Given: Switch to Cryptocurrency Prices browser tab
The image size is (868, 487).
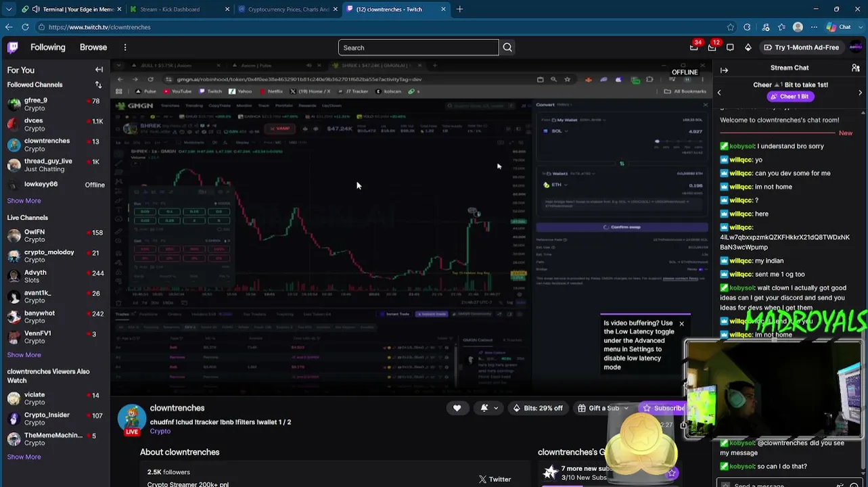Looking at the screenshot, I should tap(288, 9).
